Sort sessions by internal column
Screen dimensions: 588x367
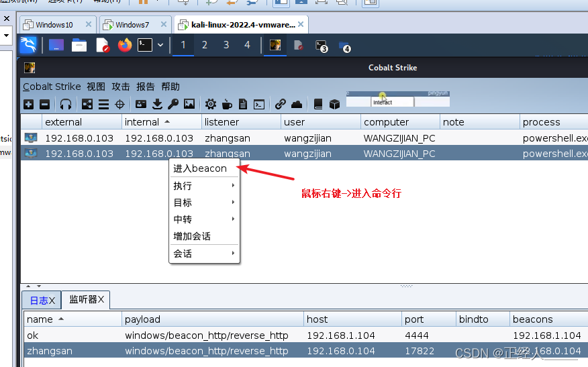pyautogui.click(x=162, y=122)
